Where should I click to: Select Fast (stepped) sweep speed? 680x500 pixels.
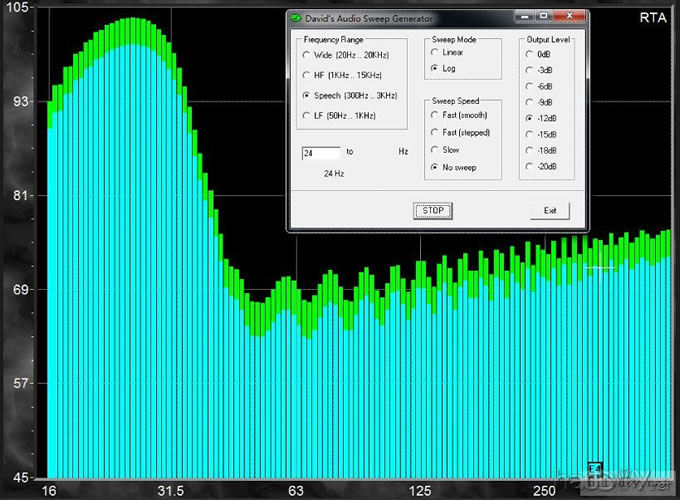coord(434,133)
